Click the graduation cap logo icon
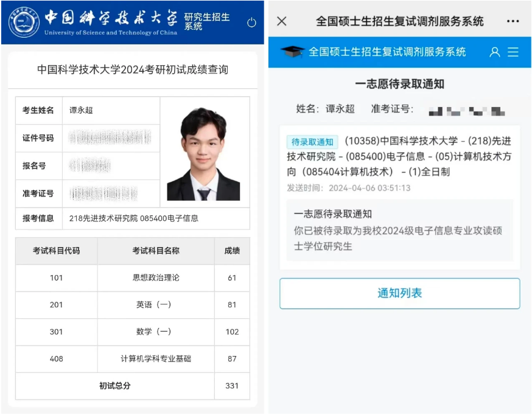This screenshot has width=532, height=418. tap(292, 52)
